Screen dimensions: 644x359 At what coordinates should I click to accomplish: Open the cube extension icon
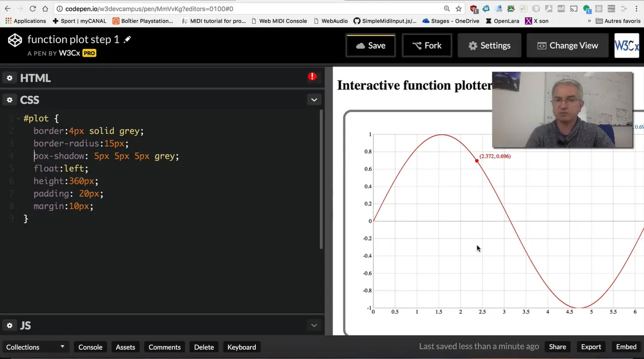536,8
